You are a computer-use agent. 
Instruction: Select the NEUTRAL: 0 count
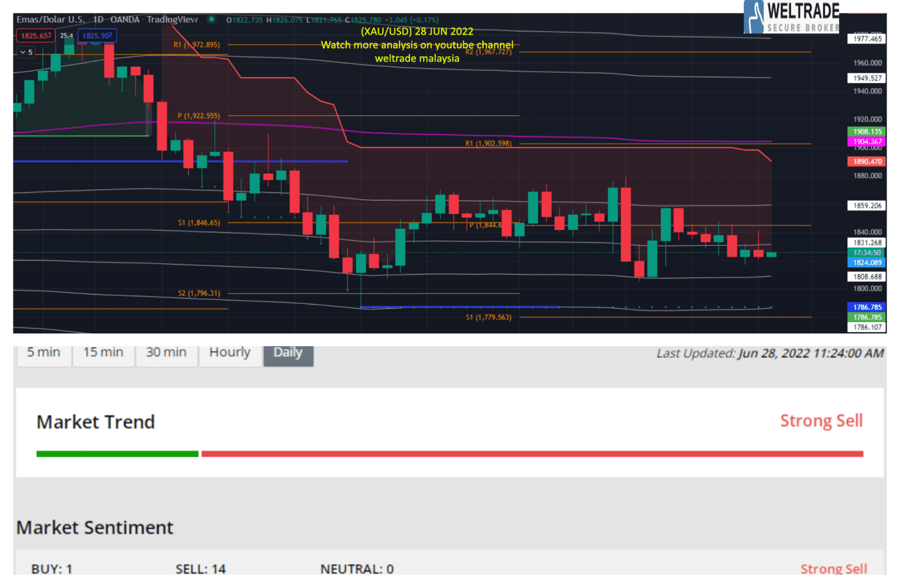(357, 569)
